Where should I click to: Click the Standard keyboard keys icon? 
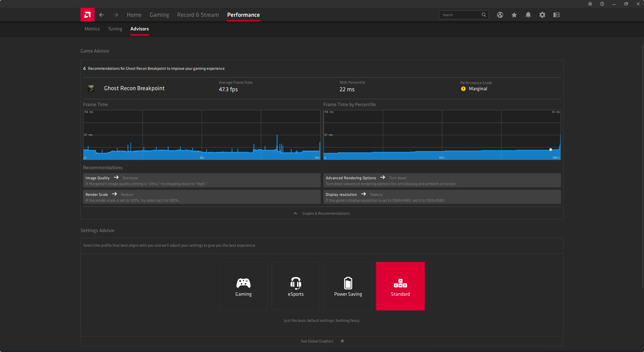(x=400, y=283)
